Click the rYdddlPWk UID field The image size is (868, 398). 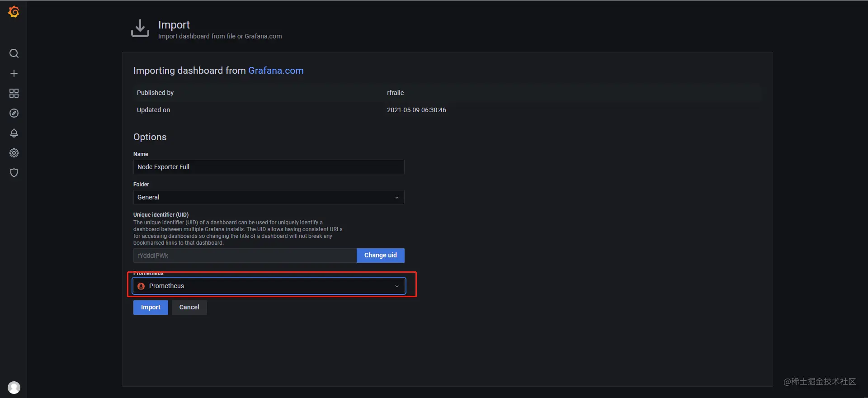(245, 256)
